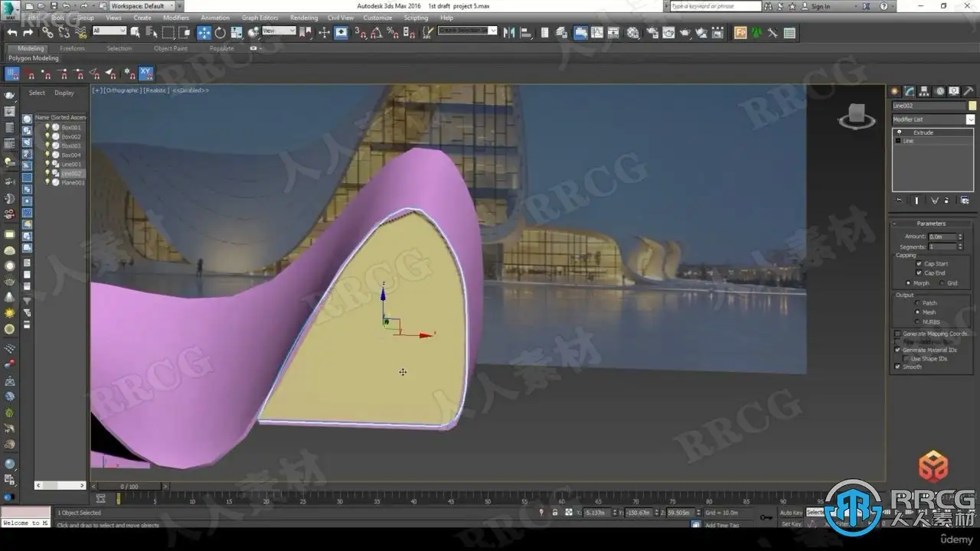The width and height of the screenshot is (980, 551).
Task: Select the Patch output radio button
Action: [x=917, y=303]
